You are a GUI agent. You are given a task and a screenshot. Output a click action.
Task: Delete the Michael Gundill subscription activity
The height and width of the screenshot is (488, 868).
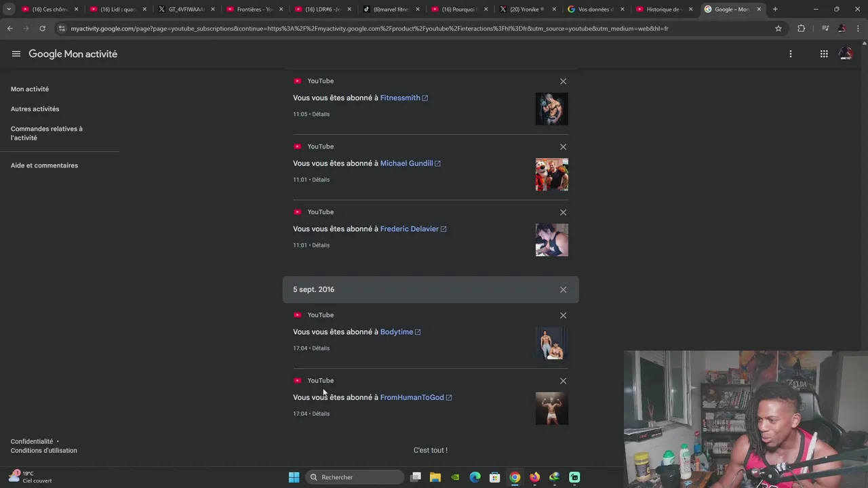coord(563,147)
